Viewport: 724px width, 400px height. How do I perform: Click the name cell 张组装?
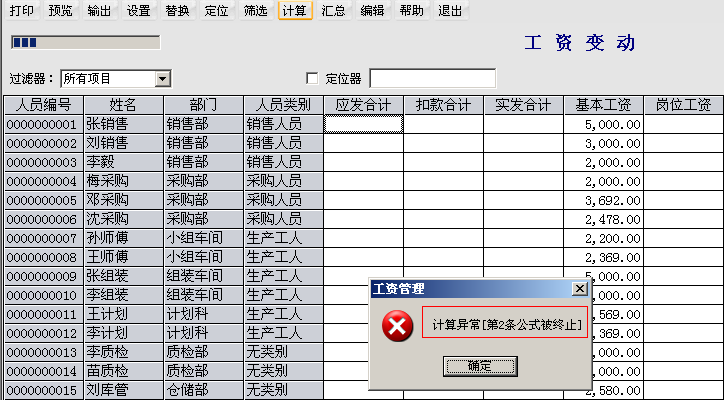click(124, 276)
